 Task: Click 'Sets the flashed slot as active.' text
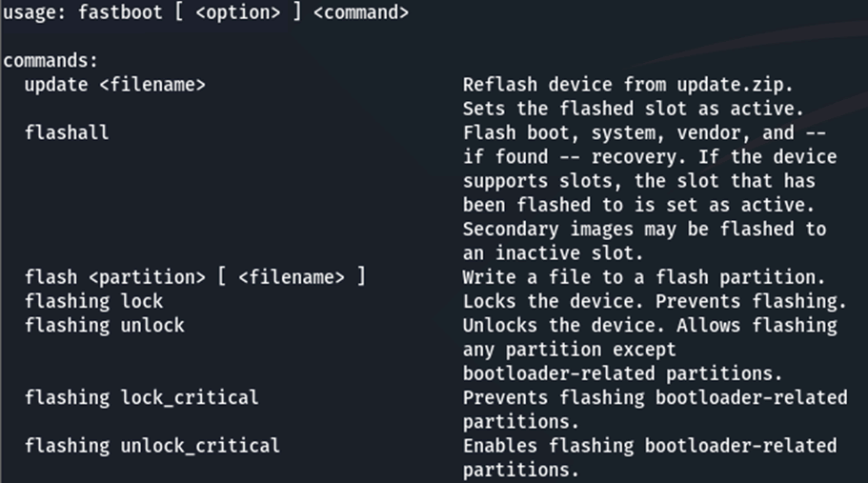click(634, 109)
